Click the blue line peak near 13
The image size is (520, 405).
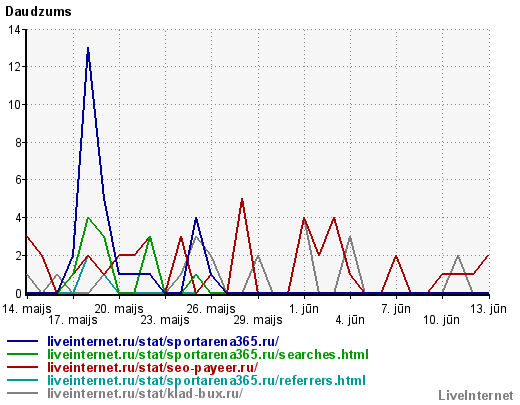(88, 49)
